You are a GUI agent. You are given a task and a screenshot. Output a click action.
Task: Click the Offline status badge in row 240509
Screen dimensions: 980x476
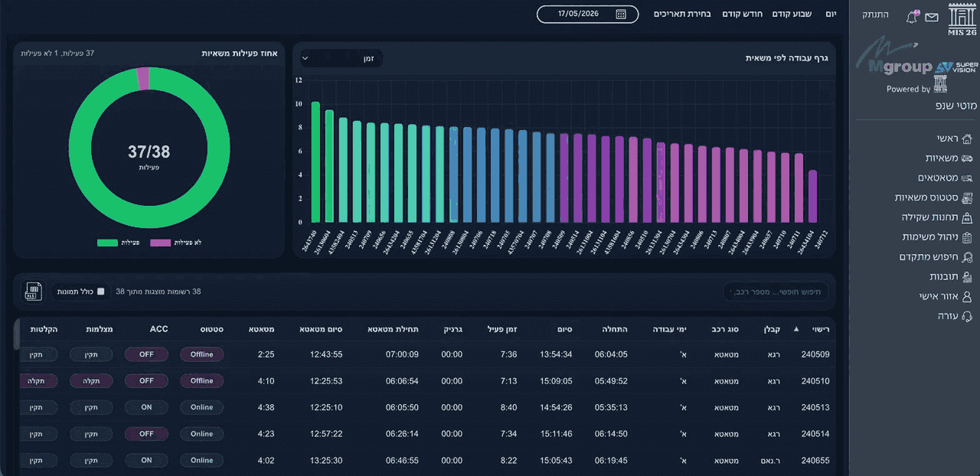click(202, 354)
